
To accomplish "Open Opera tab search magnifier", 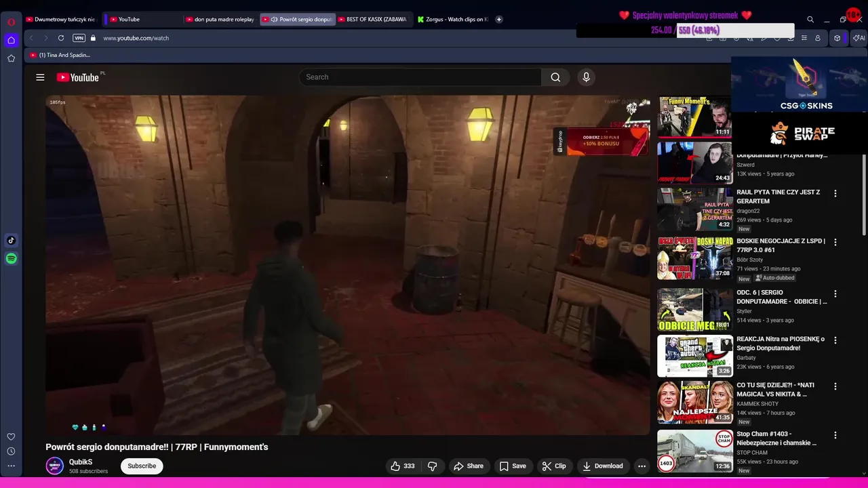I will pos(810,20).
